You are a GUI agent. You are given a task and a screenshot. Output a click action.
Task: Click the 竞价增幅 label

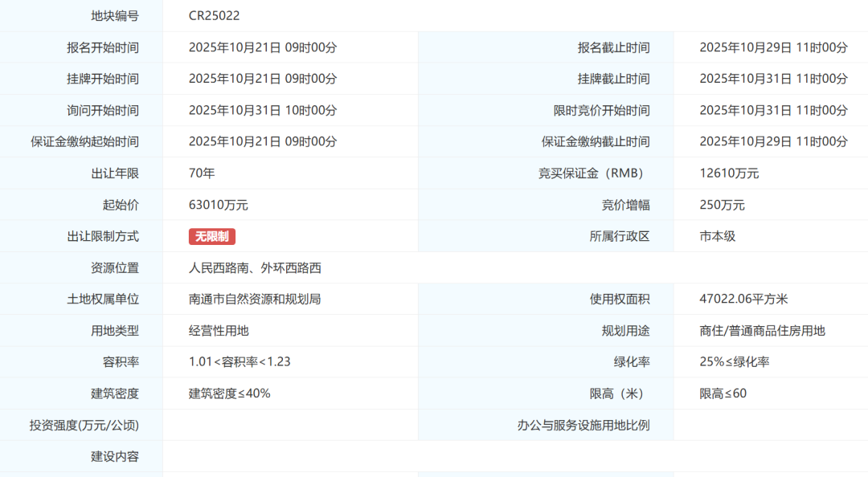point(625,205)
